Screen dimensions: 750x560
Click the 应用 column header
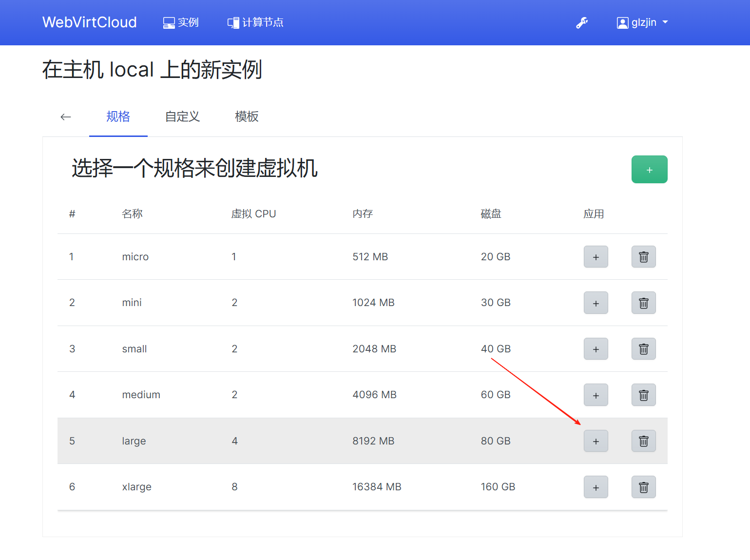pos(594,214)
